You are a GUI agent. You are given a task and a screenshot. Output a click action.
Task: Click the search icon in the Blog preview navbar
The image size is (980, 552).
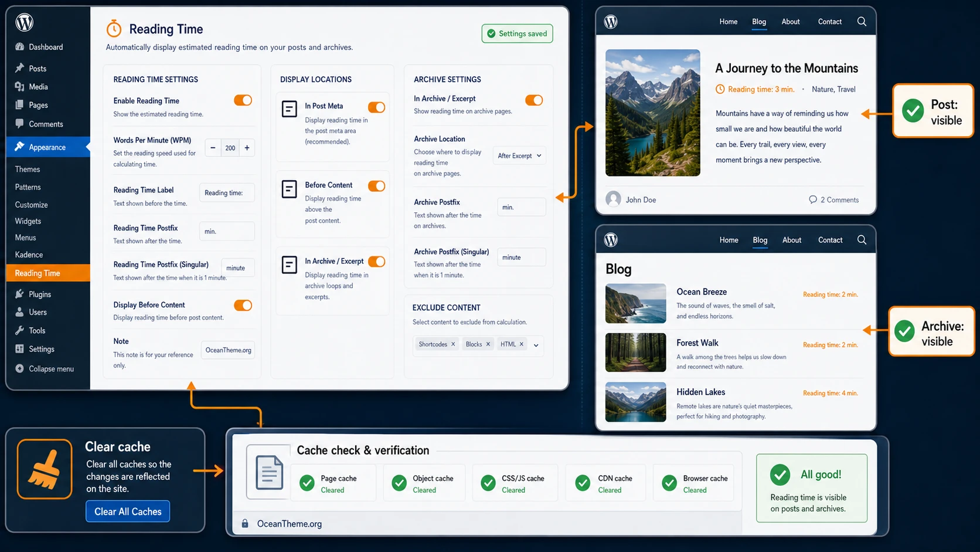[x=862, y=240]
